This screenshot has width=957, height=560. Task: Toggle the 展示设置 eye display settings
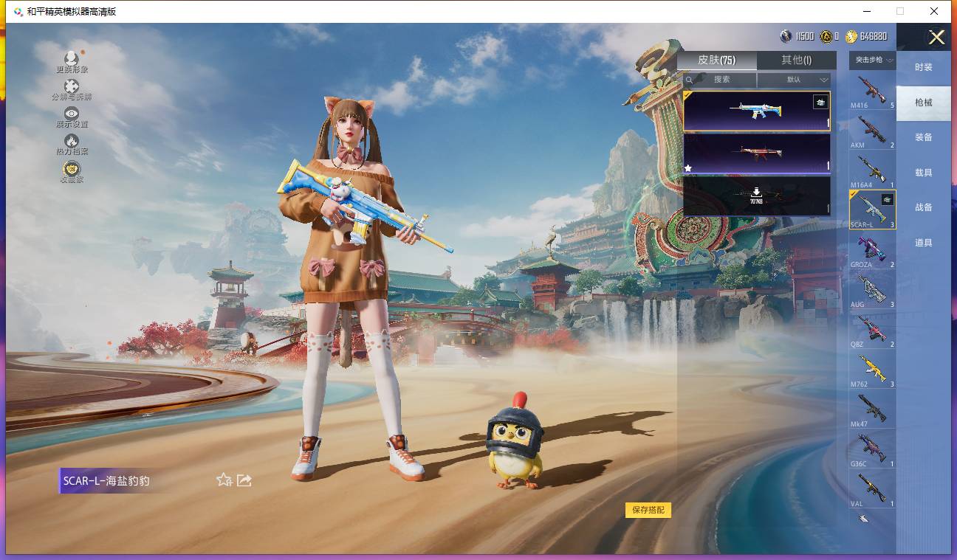(x=72, y=114)
